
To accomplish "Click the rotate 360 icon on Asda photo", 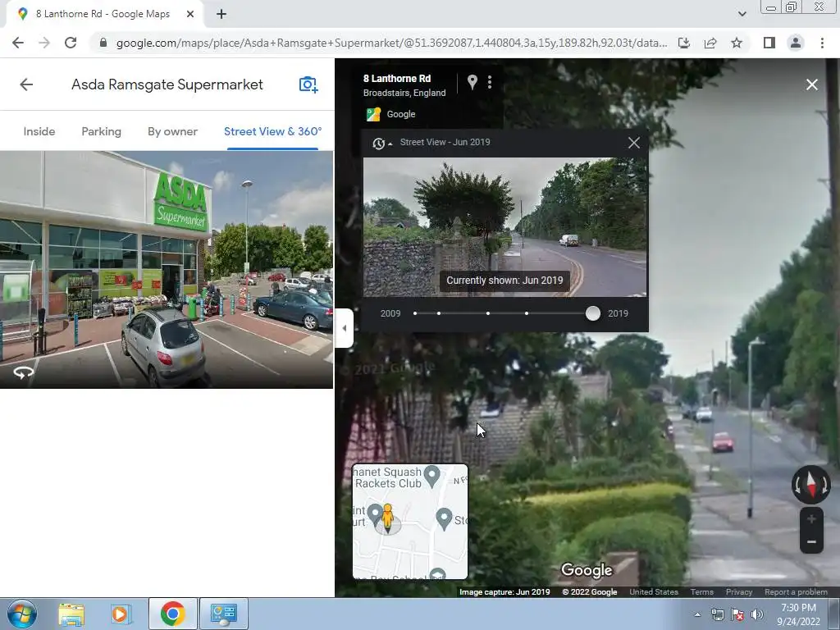I will pyautogui.click(x=23, y=372).
